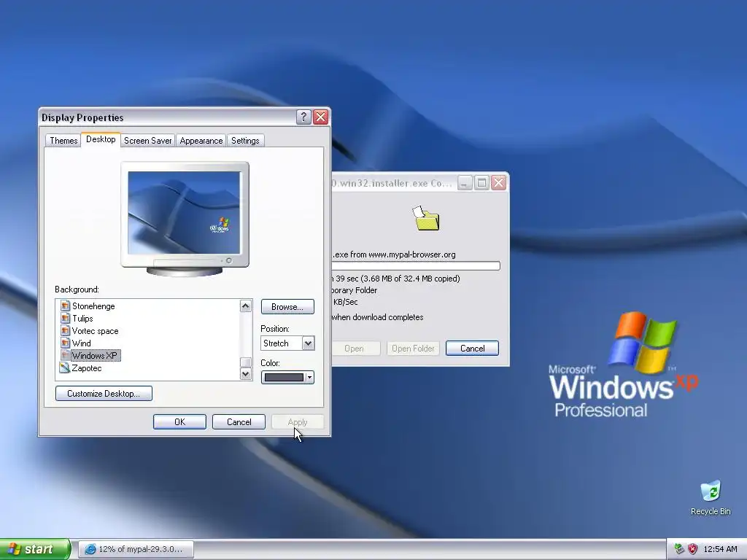Click the greyed Open button in download window

(355, 348)
